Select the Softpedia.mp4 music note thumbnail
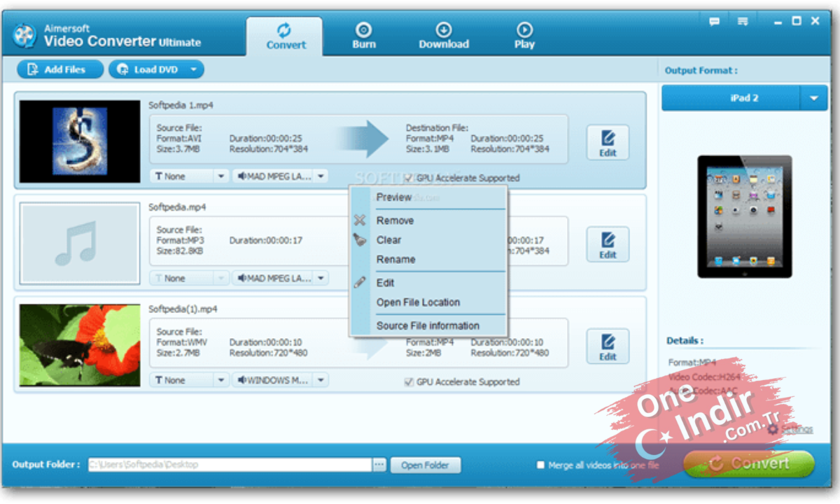The height and width of the screenshot is (504, 840). click(x=80, y=244)
